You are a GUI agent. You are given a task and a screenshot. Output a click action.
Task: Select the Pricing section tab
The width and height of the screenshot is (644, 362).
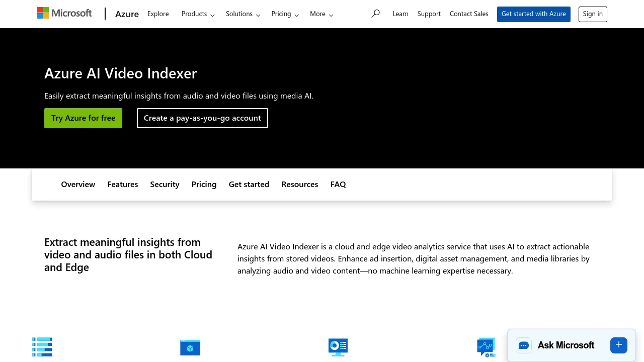[x=204, y=185]
